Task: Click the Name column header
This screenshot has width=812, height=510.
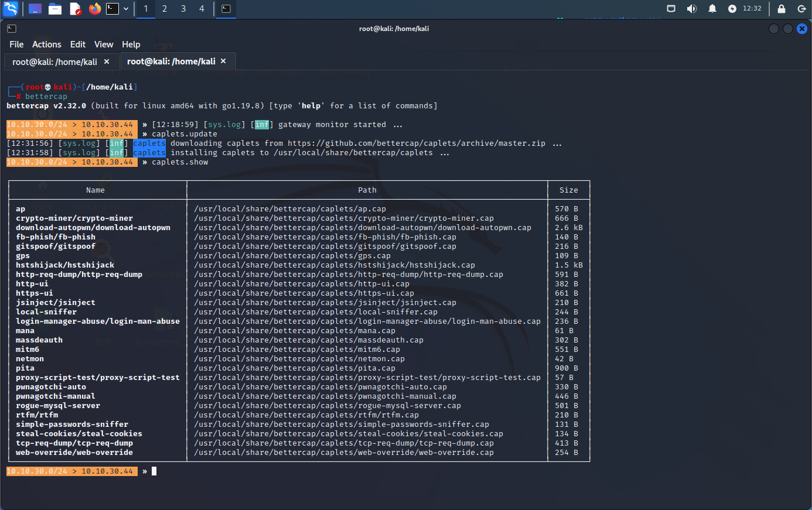Action: point(95,190)
